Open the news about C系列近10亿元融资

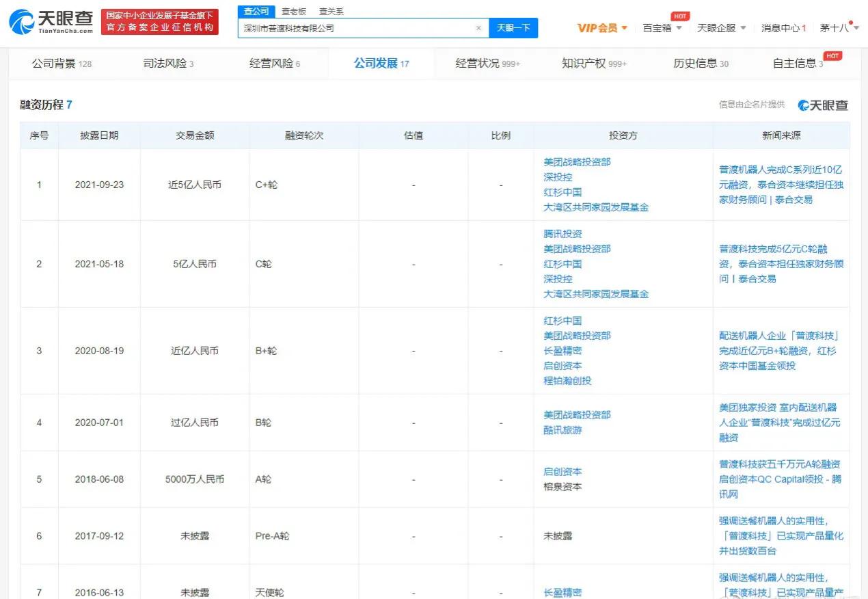(x=781, y=185)
